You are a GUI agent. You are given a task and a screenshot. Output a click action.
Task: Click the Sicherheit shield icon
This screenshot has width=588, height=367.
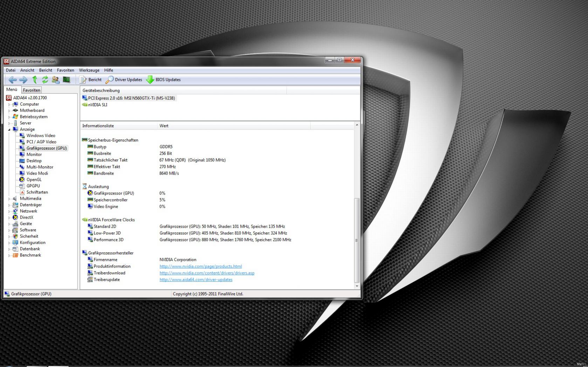coord(15,237)
